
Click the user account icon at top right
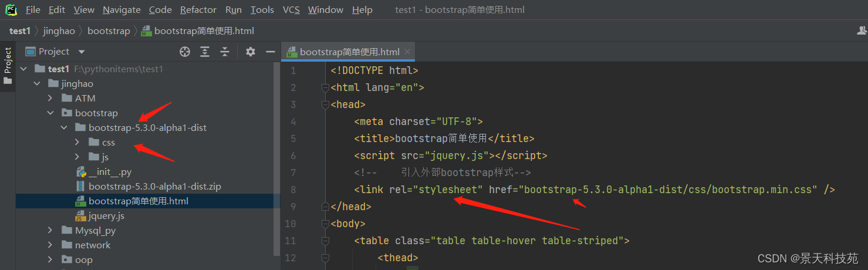(x=862, y=31)
